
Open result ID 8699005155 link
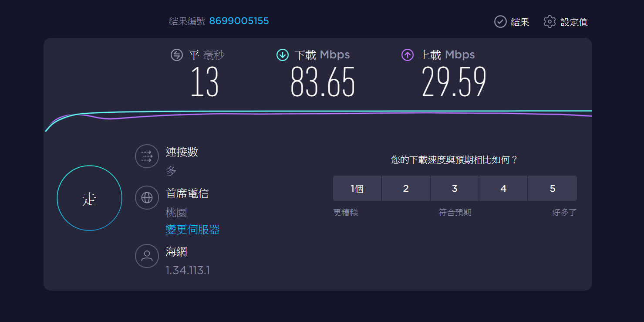[x=239, y=21]
